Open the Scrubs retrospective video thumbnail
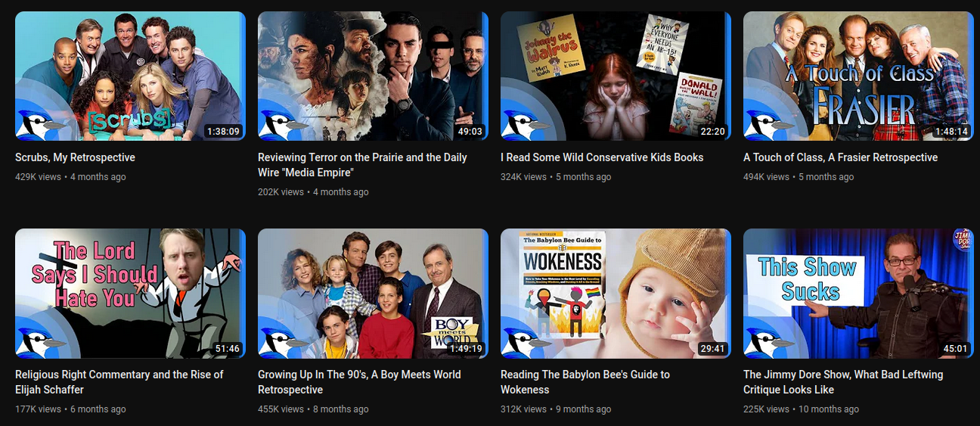The width and height of the screenshot is (980, 426). click(130, 76)
